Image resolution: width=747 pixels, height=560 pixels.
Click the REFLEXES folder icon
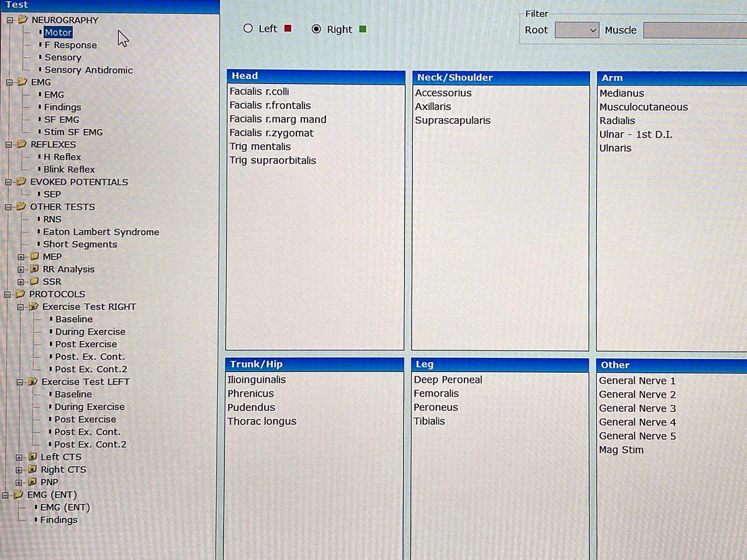click(22, 144)
